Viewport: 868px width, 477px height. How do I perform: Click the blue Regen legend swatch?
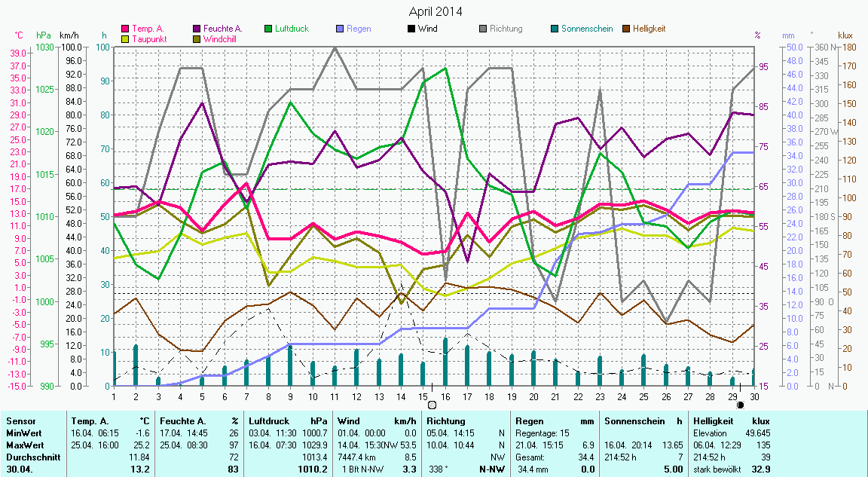340,29
